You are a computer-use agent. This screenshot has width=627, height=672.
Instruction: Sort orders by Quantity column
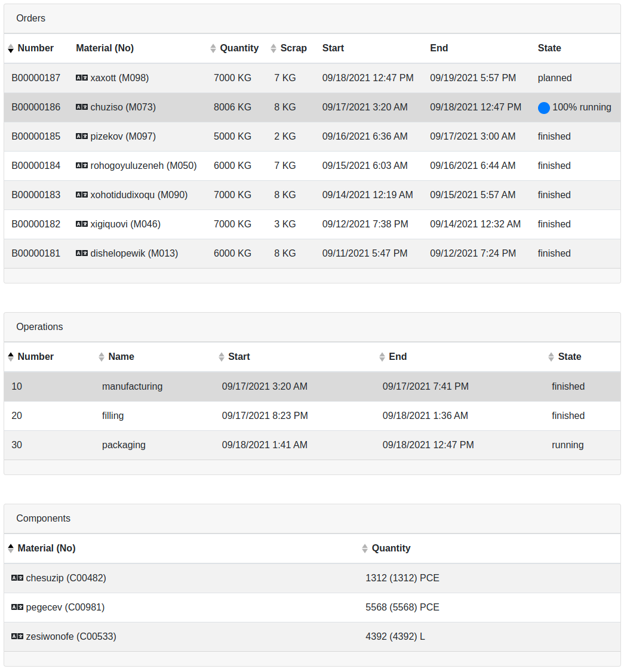238,48
